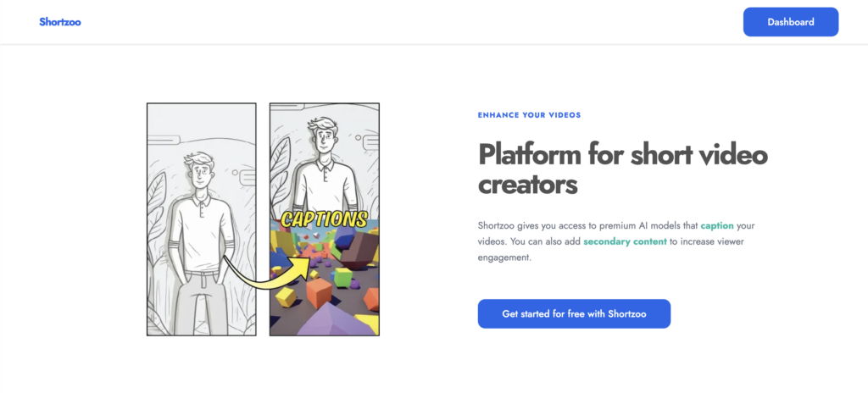Click the "Platform for short video creators" heading

pyautogui.click(x=622, y=169)
